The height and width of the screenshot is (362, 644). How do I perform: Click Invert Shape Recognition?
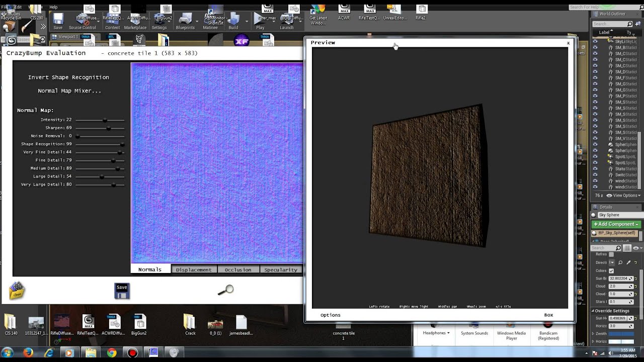click(x=68, y=77)
